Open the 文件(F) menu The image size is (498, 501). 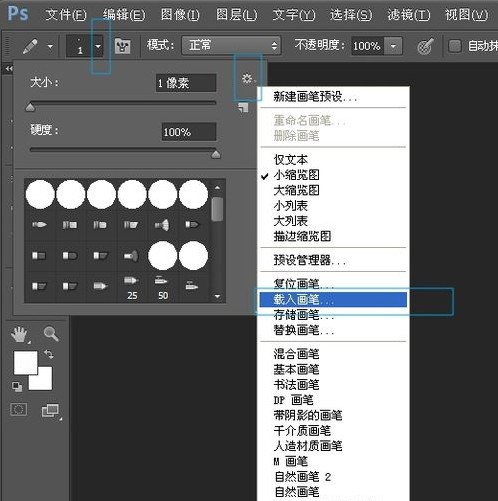[x=66, y=15]
